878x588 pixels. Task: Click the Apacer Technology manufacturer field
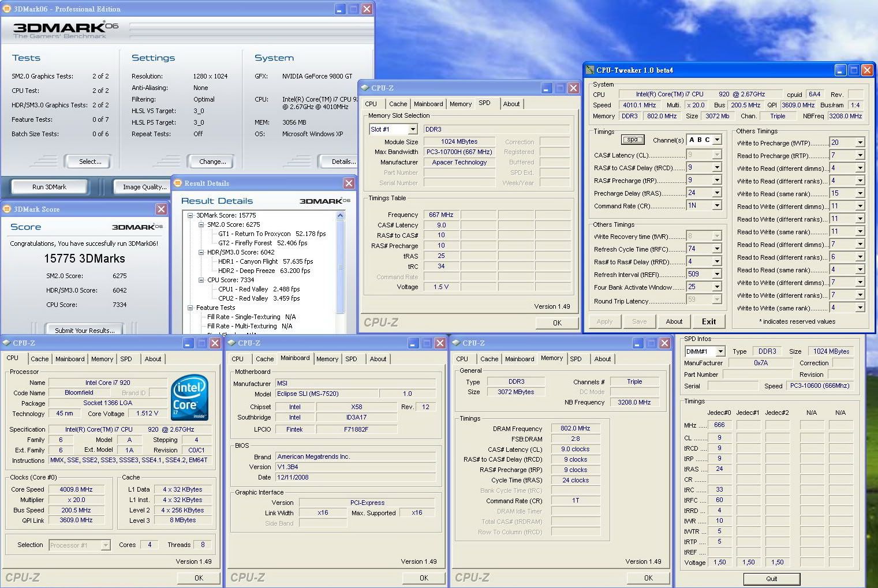click(x=459, y=162)
